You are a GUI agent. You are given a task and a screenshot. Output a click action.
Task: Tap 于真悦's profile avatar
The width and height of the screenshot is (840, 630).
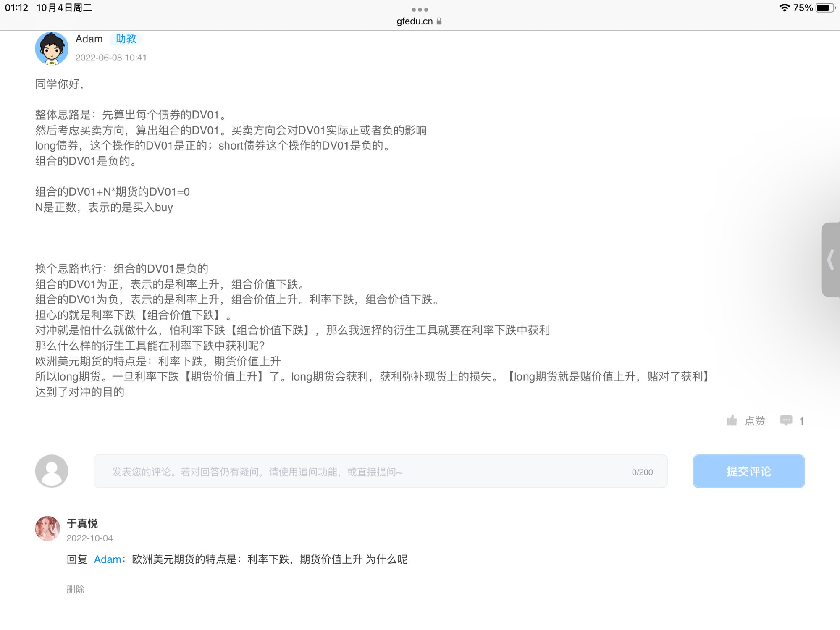pos(47,528)
